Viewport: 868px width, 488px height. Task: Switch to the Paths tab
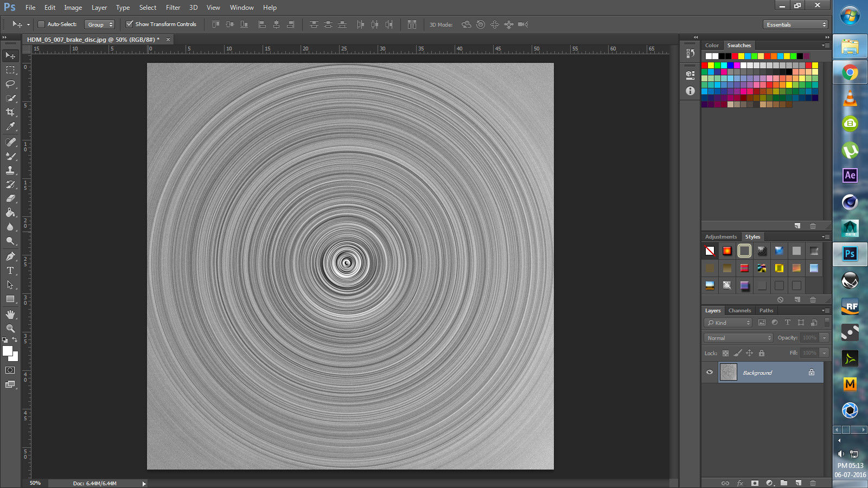(766, 311)
